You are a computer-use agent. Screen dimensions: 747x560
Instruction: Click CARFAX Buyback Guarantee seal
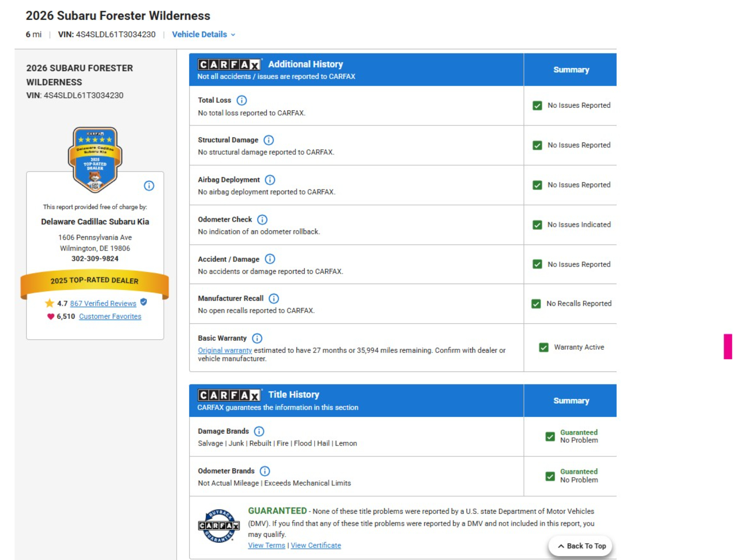click(x=218, y=526)
